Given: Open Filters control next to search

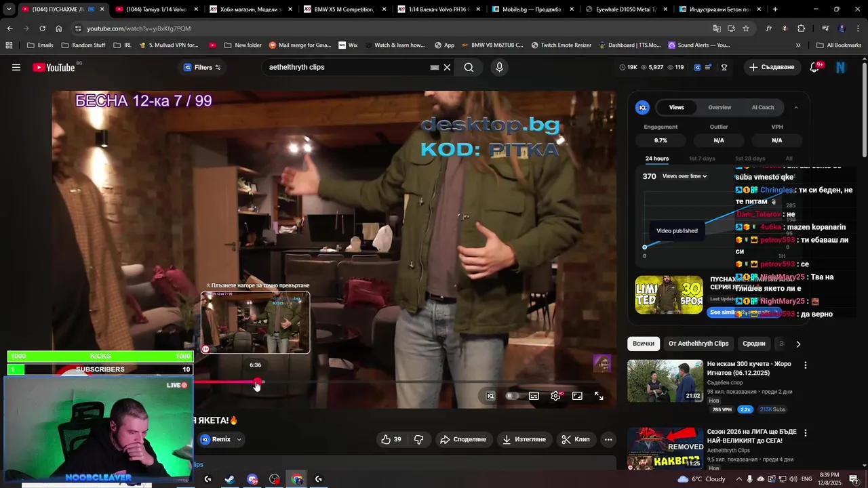Looking at the screenshot, I should click(202, 67).
